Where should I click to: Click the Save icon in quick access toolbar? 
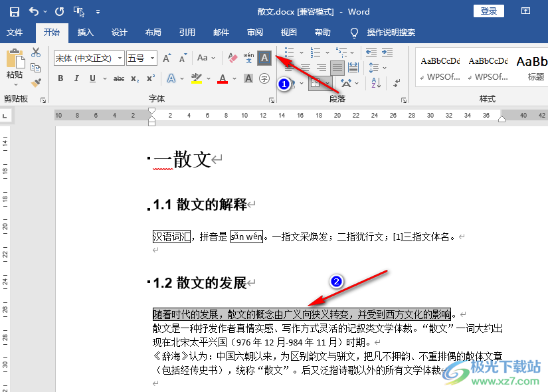pyautogui.click(x=15, y=12)
